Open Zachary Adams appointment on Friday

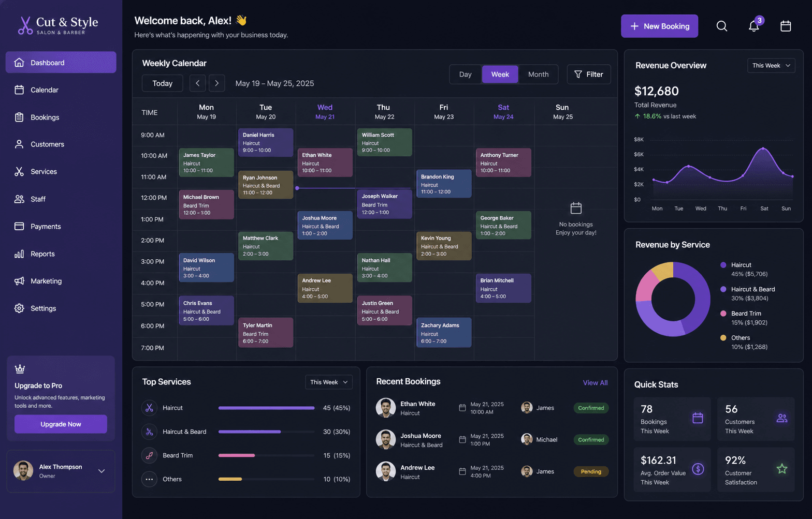pyautogui.click(x=444, y=332)
